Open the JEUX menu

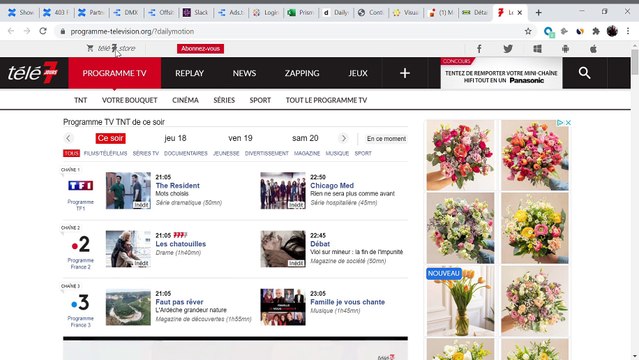(x=358, y=73)
